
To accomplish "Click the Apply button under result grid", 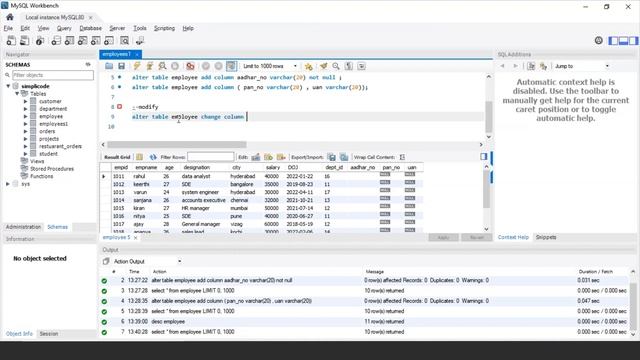I will pyautogui.click(x=443, y=238).
